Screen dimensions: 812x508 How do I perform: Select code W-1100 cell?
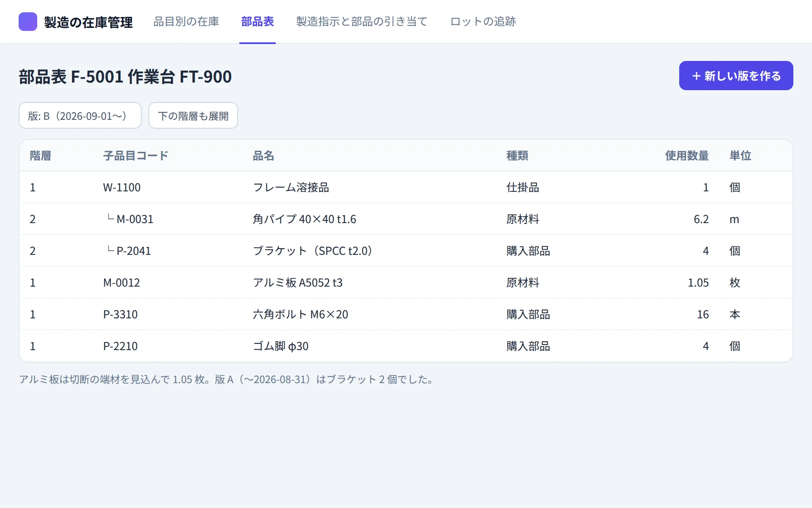pyautogui.click(x=122, y=188)
